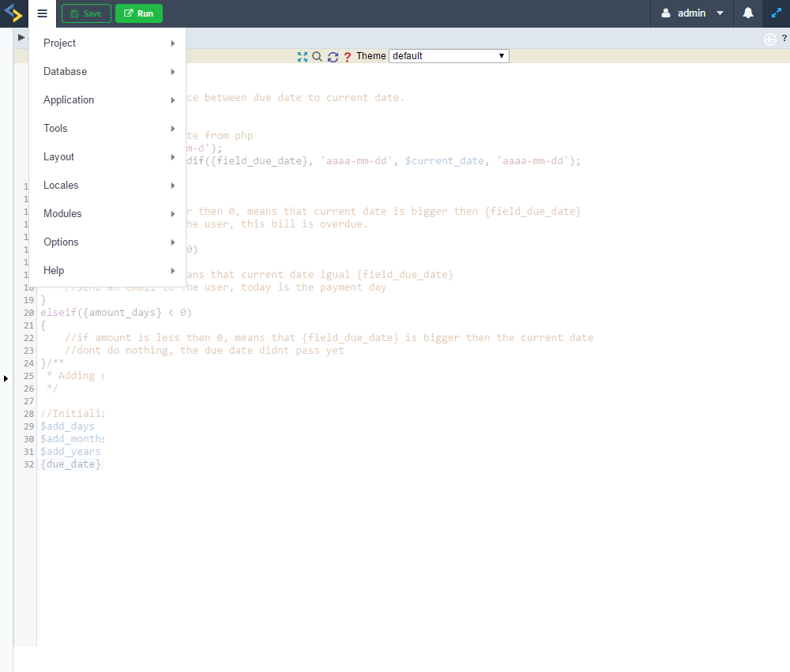Open the Options menu
Viewport: 790px width, 672px height.
click(x=107, y=242)
